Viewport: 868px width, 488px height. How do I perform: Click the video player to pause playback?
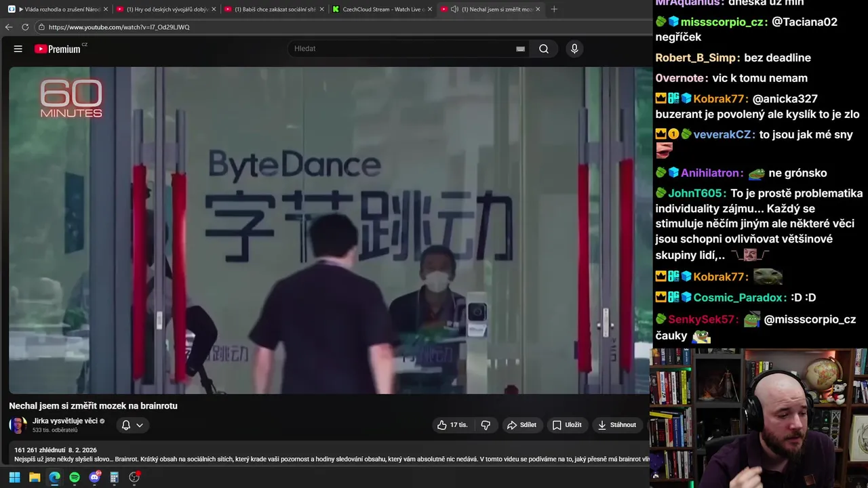pyautogui.click(x=330, y=230)
